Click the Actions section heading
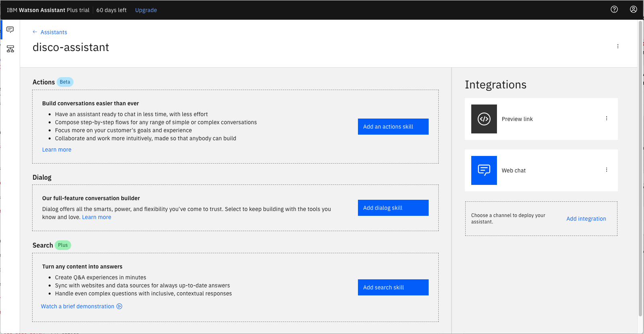This screenshot has width=644, height=334. click(43, 82)
